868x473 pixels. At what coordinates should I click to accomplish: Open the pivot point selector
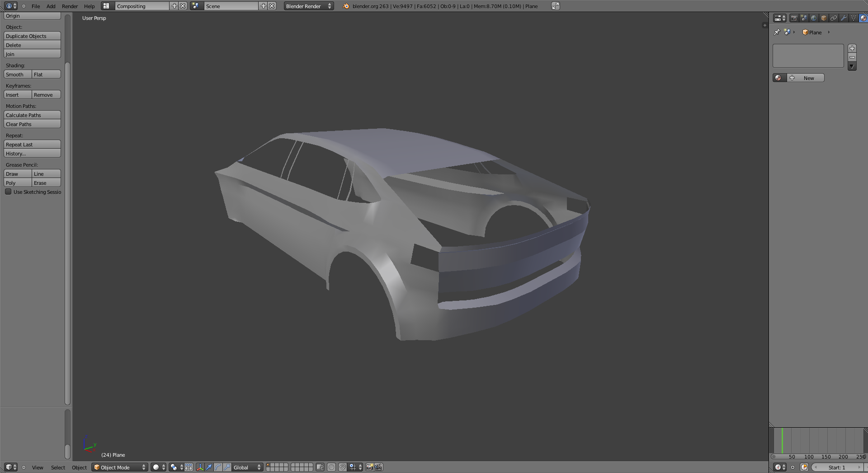tap(176, 467)
